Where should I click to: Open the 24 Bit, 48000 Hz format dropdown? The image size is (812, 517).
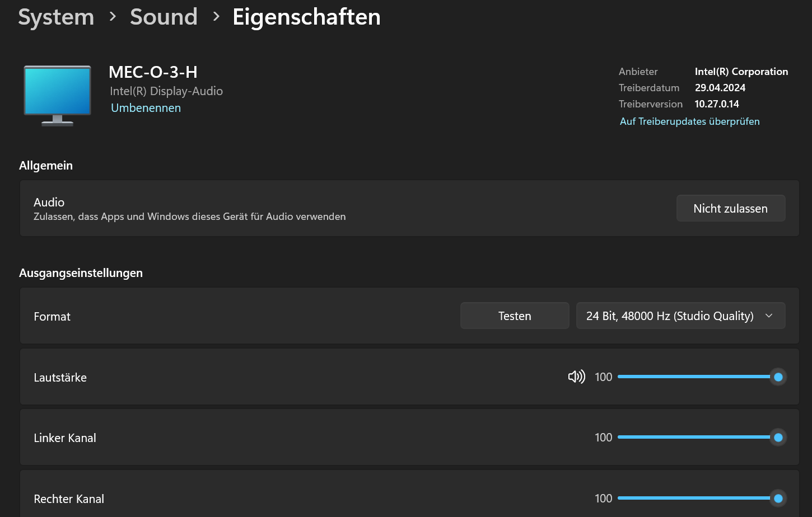(x=670, y=316)
